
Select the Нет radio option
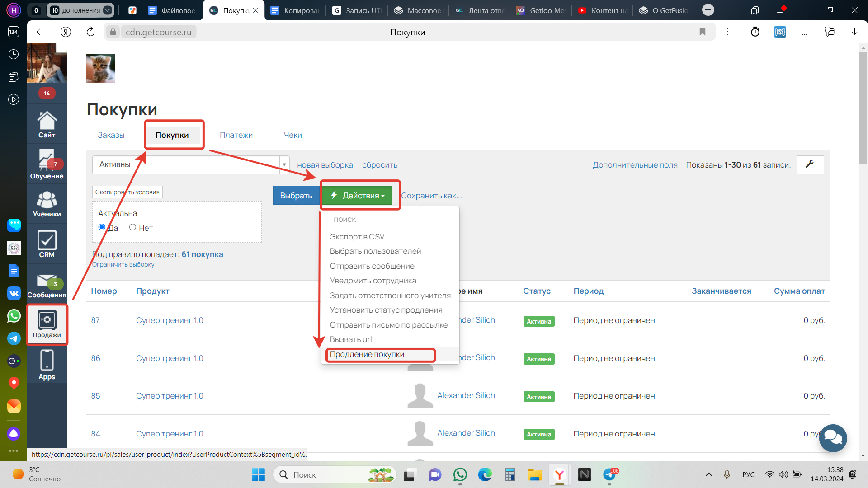pyautogui.click(x=132, y=227)
